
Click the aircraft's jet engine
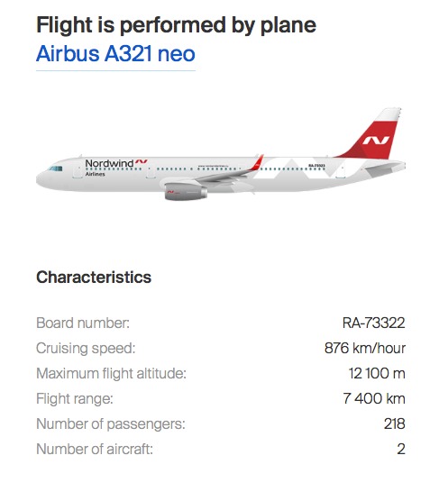(186, 192)
